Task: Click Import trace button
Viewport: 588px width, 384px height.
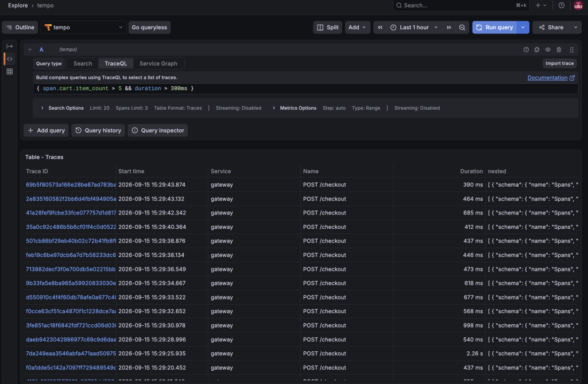Action: pos(559,63)
